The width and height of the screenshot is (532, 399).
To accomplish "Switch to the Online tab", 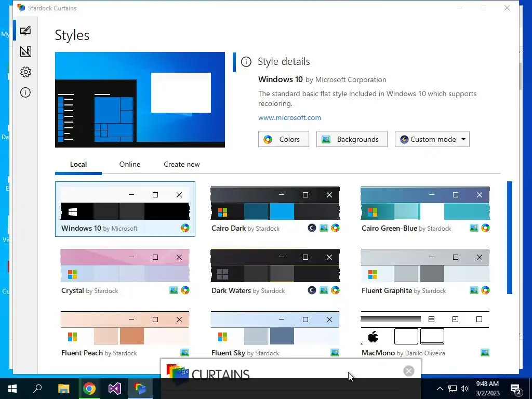I will [129, 164].
